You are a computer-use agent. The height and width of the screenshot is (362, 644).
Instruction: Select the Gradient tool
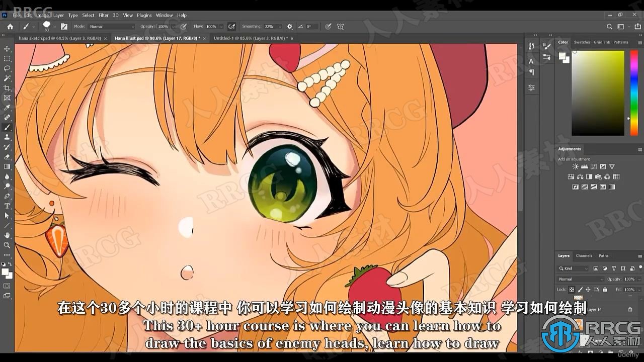tap(7, 166)
